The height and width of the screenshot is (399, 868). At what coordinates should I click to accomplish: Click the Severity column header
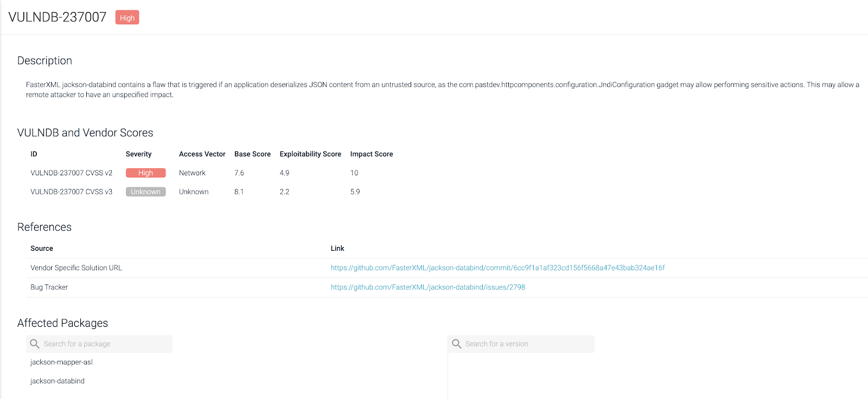(139, 154)
